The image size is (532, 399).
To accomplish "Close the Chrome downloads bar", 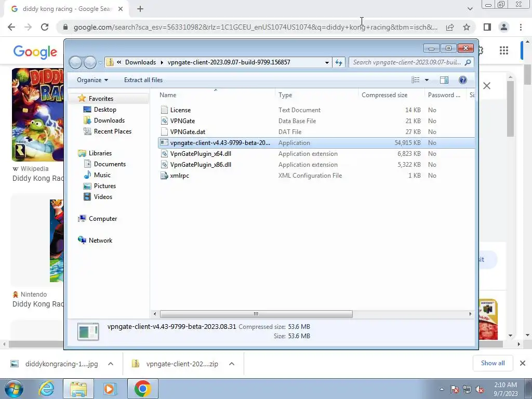I will (523, 363).
